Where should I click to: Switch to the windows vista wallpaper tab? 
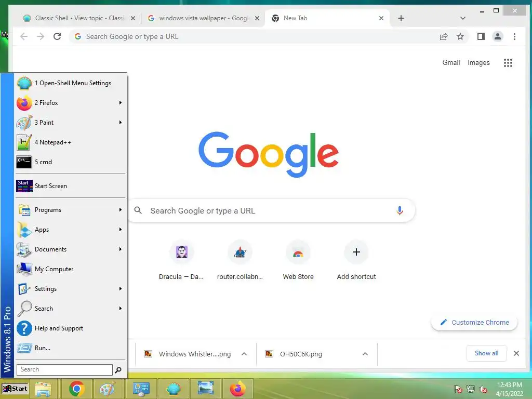pos(203,18)
